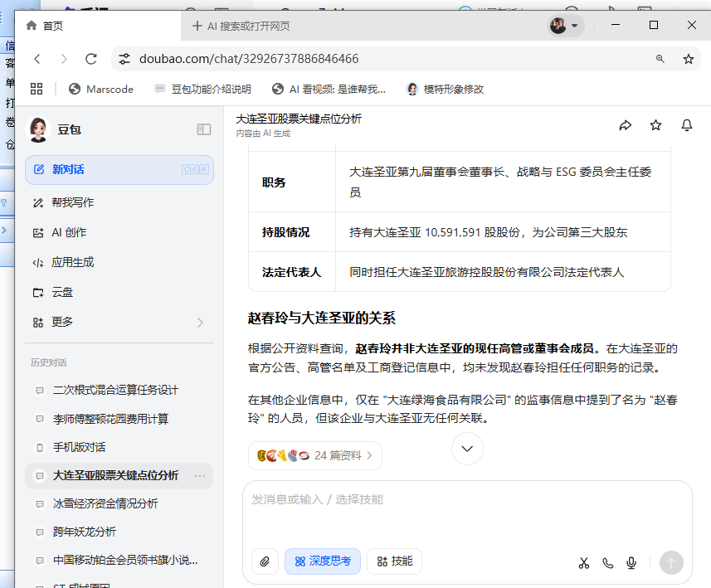Jump to bottom with down chevron button

point(467,449)
